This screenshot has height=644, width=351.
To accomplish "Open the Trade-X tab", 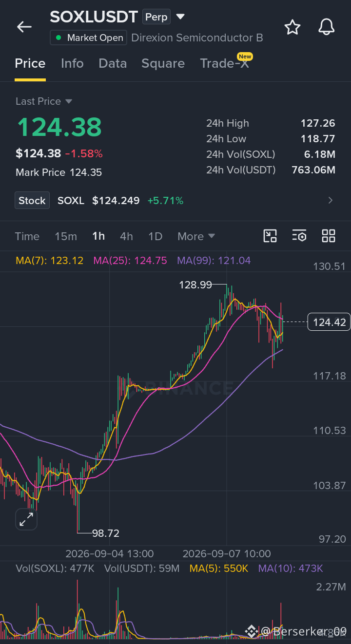I will (224, 63).
